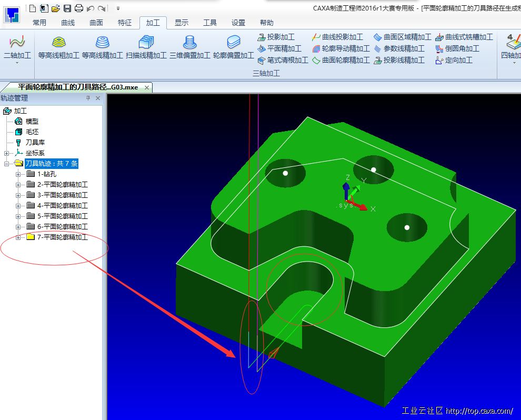Select 等高线粗加工 tool
521x420 pixels.
point(59,47)
